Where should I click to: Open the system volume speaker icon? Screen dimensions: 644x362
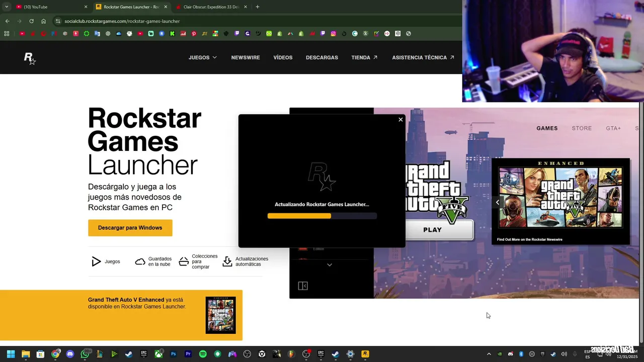coord(564,354)
